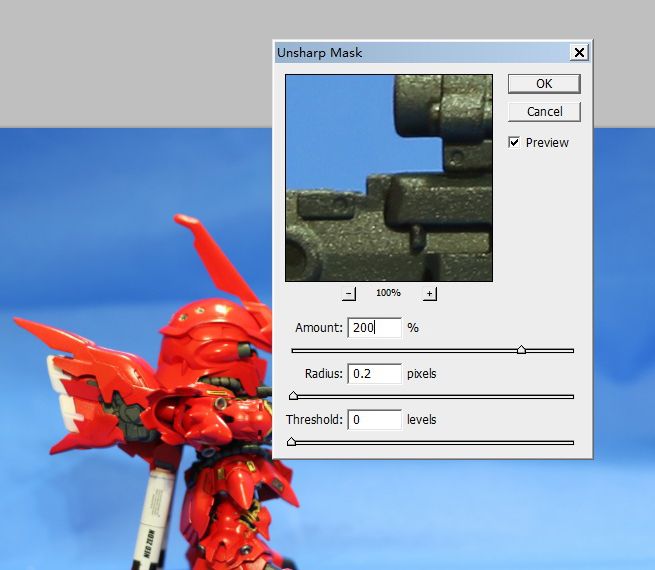Click the Threshold levels input field

coord(375,419)
